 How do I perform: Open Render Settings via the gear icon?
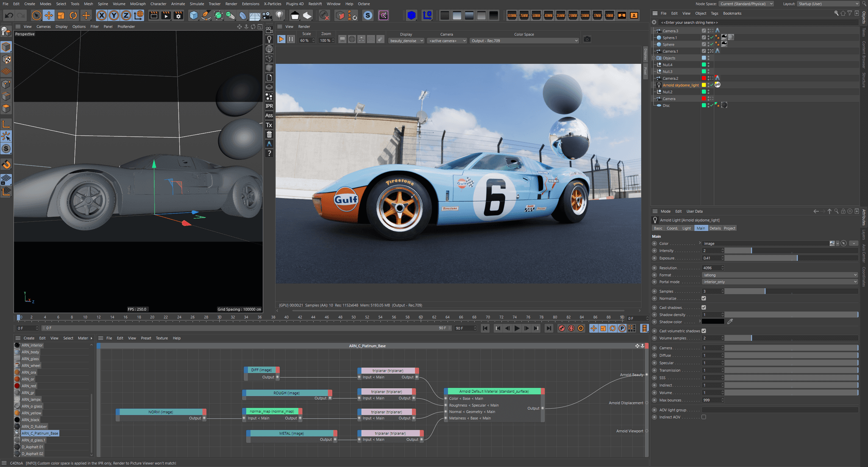[x=178, y=15]
